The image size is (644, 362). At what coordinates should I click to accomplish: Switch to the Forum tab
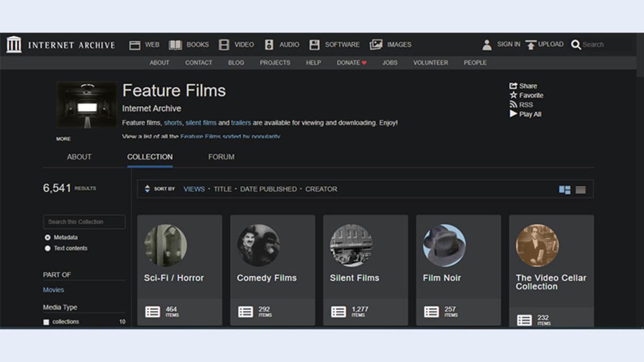point(220,157)
